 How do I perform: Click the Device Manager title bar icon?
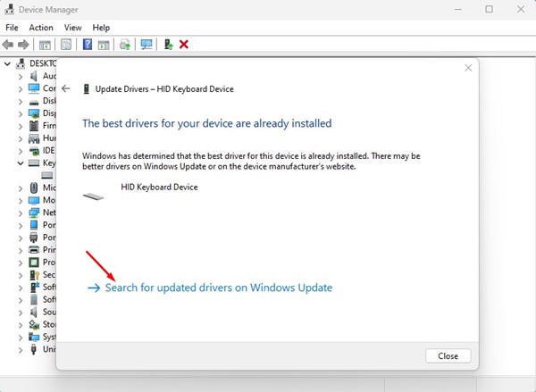[10, 9]
